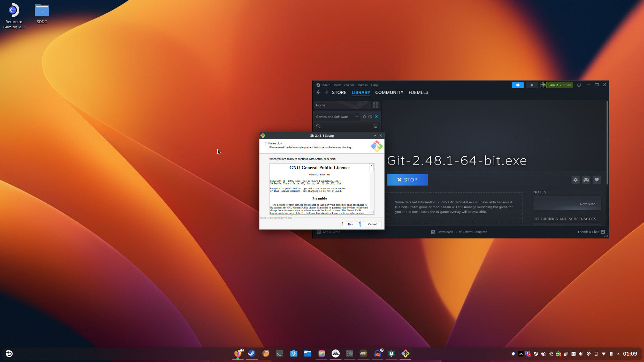Click Big Picture mode monitor icon
644x362 pixels.
[579, 85]
